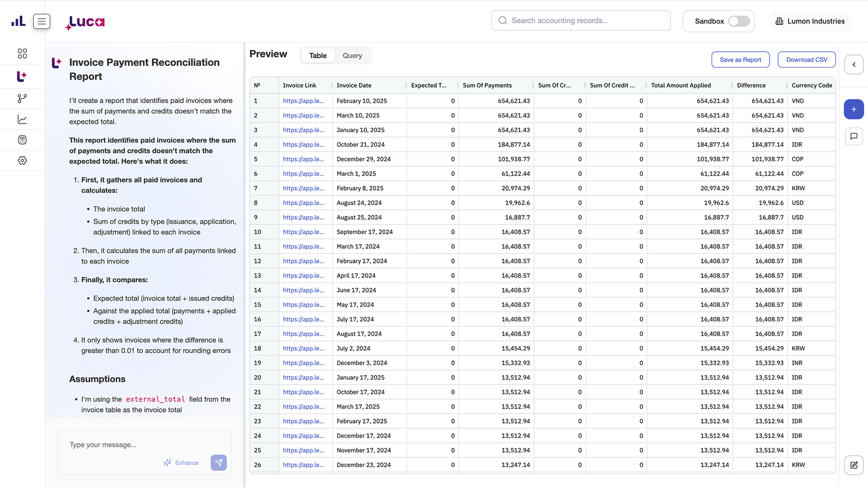This screenshot has height=488, width=868.
Task: Open the dashboard grid icon in sidebar
Action: click(22, 53)
